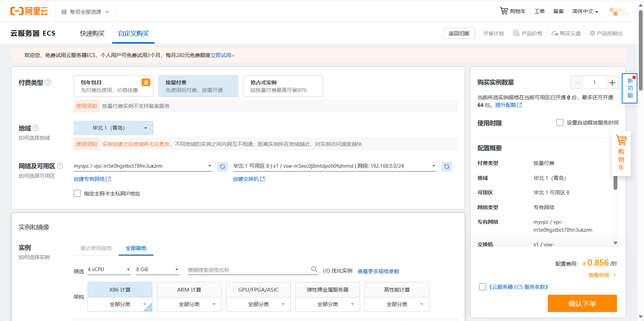
Task: Select 抢占式实例 billing type
Action: click(x=283, y=86)
